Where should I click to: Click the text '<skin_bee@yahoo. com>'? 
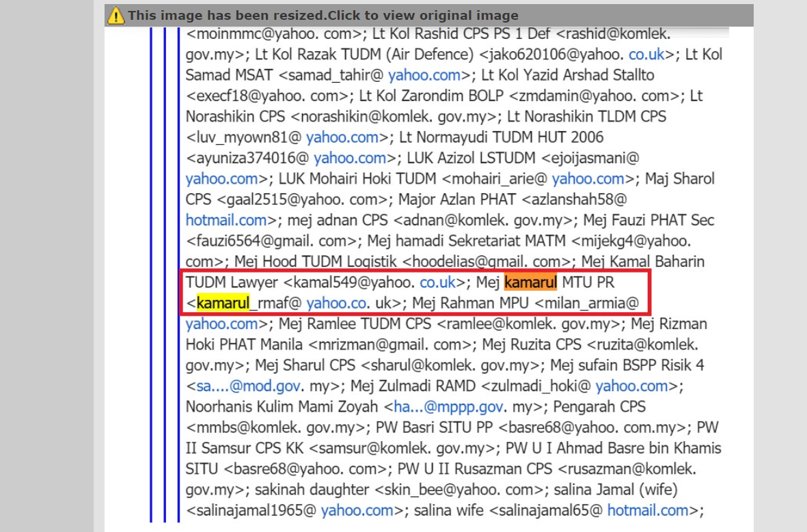click(459, 490)
